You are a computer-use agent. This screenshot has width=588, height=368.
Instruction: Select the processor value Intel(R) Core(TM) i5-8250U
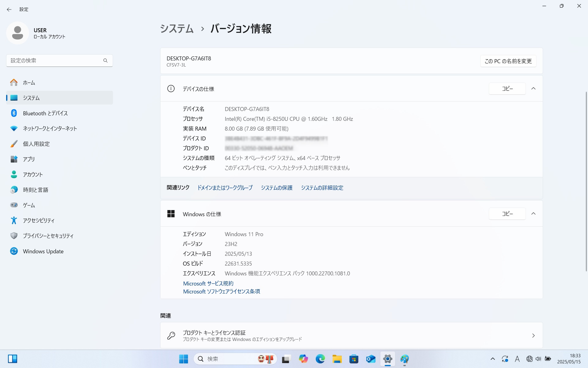click(289, 119)
